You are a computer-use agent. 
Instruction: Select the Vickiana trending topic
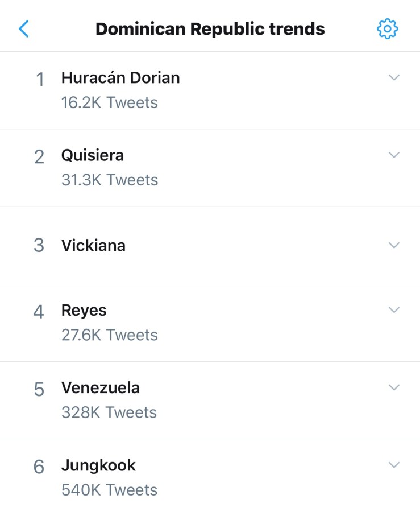[93, 246]
